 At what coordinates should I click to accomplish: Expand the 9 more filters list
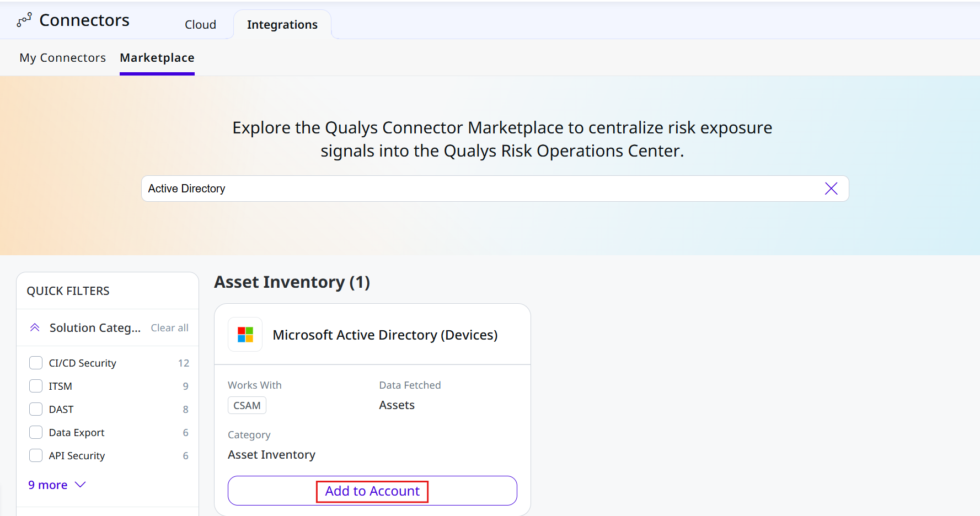click(x=57, y=485)
